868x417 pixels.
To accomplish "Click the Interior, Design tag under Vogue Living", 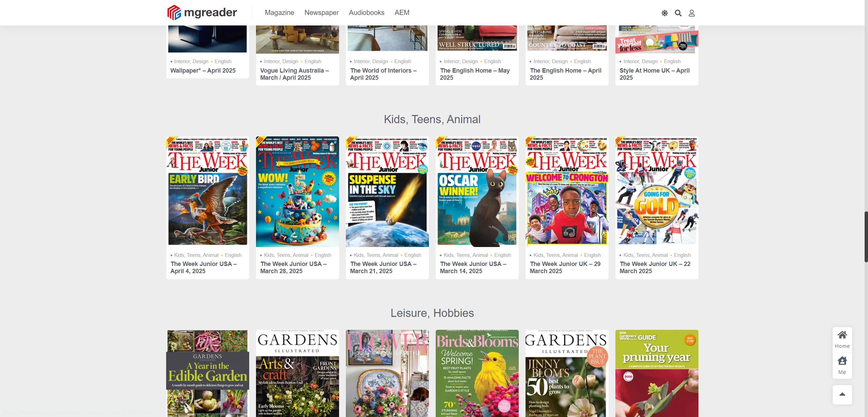I will (281, 61).
